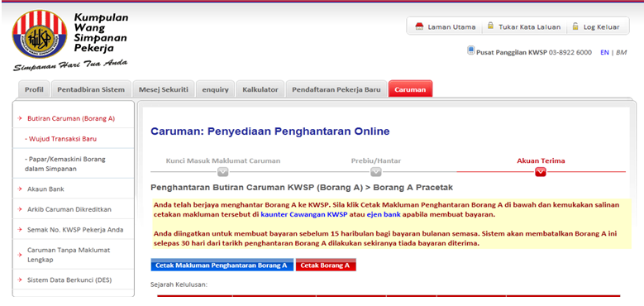
Task: Click Kunci Masuk Maklumat Caruman step label
Action: click(223, 160)
